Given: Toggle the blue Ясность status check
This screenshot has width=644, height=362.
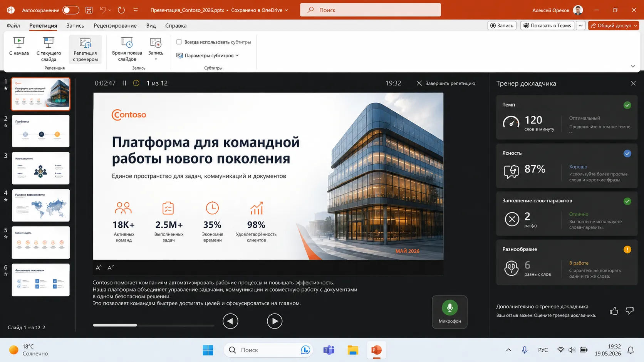Looking at the screenshot, I should pyautogui.click(x=627, y=153).
